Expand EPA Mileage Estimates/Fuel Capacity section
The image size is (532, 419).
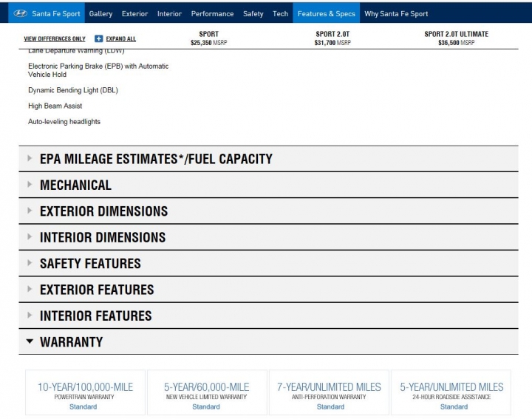coord(268,159)
